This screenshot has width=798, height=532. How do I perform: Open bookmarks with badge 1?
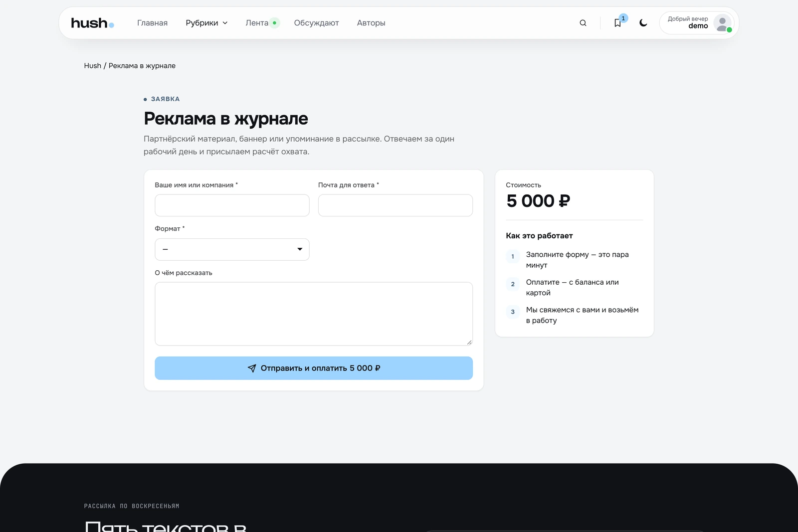point(618,23)
